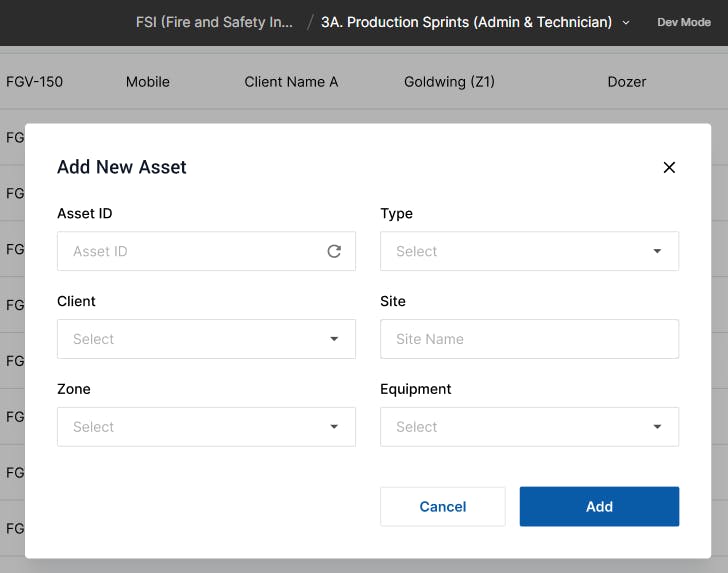The image size is (728, 573).
Task: Click the Asset ID input field
Action: point(190,252)
